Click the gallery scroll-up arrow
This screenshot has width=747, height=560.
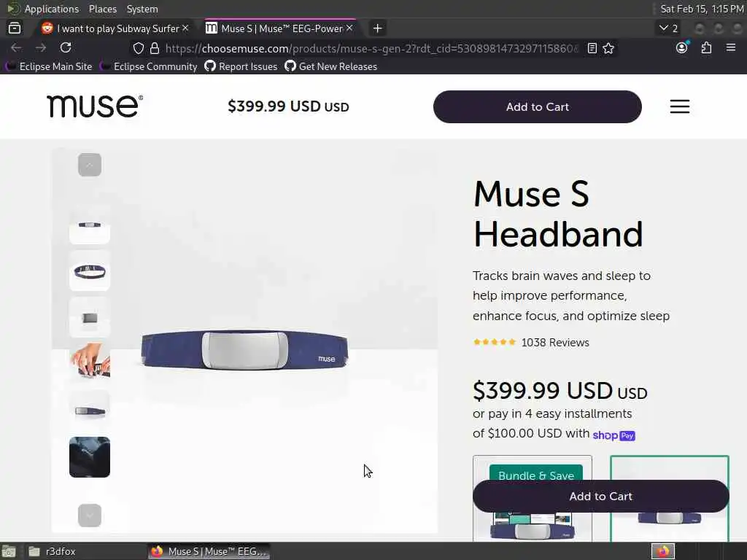[90, 165]
